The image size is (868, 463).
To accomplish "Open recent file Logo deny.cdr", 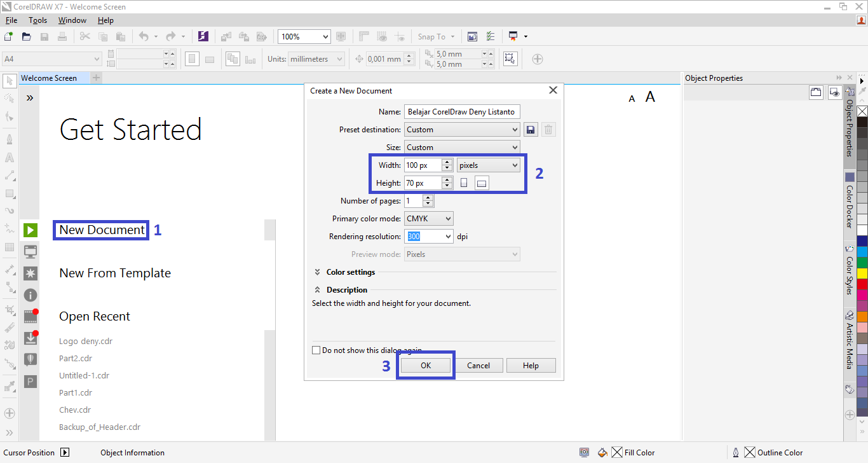I will click(86, 341).
